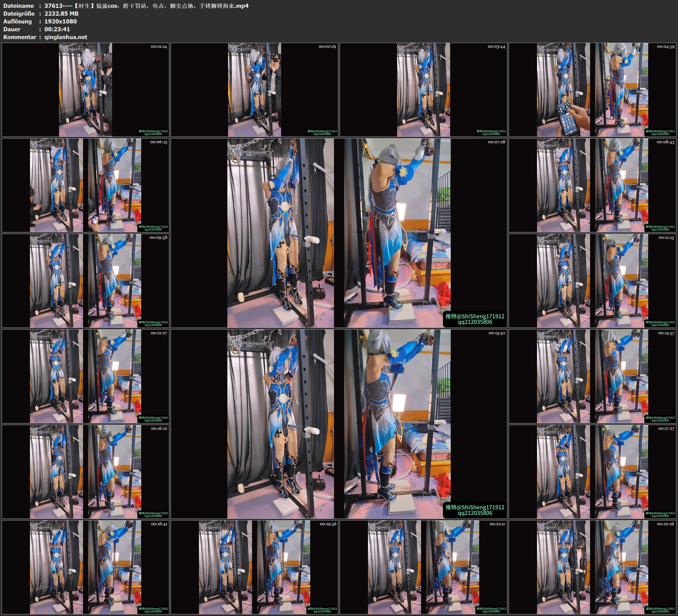Select the large frame timestamped 00:07:28
The width and height of the screenshot is (678, 616).
click(x=339, y=233)
